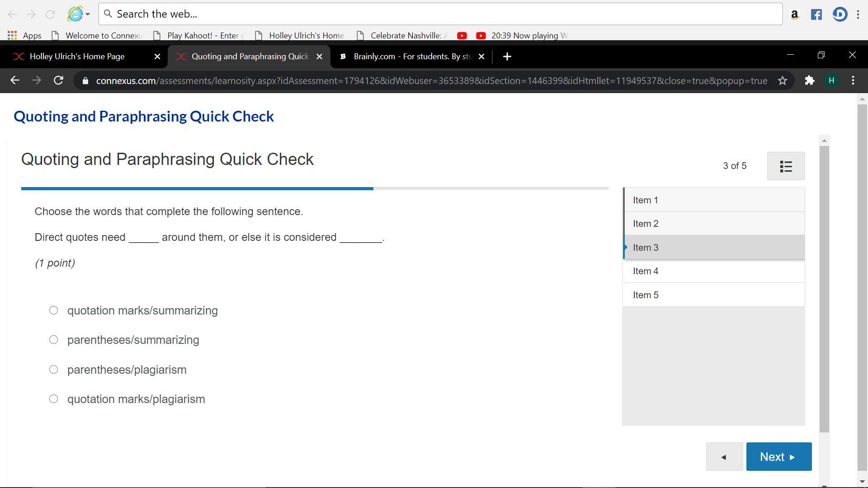This screenshot has width=868, height=488.
Task: Go to the Next question
Action: point(778,457)
